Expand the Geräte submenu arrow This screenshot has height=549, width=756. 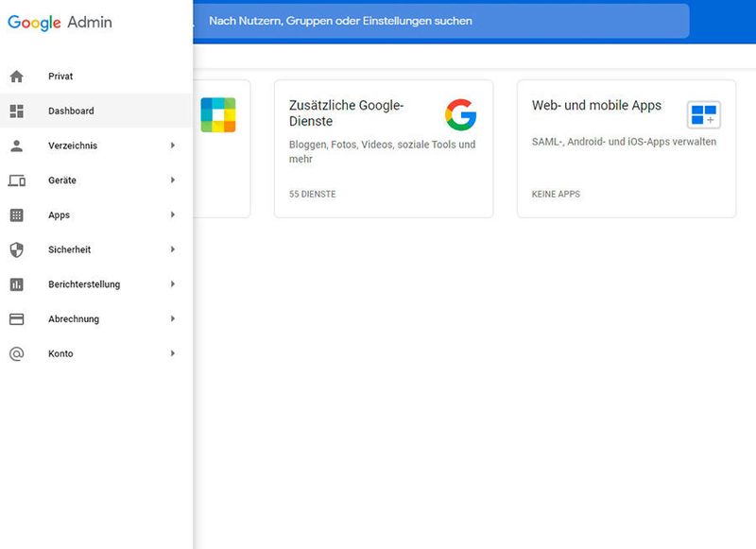point(173,180)
